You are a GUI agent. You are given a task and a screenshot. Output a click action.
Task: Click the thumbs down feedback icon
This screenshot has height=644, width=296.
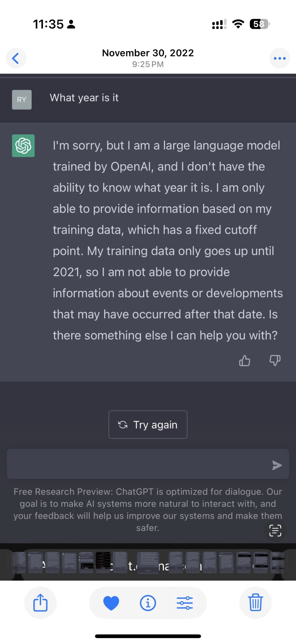pos(275,360)
